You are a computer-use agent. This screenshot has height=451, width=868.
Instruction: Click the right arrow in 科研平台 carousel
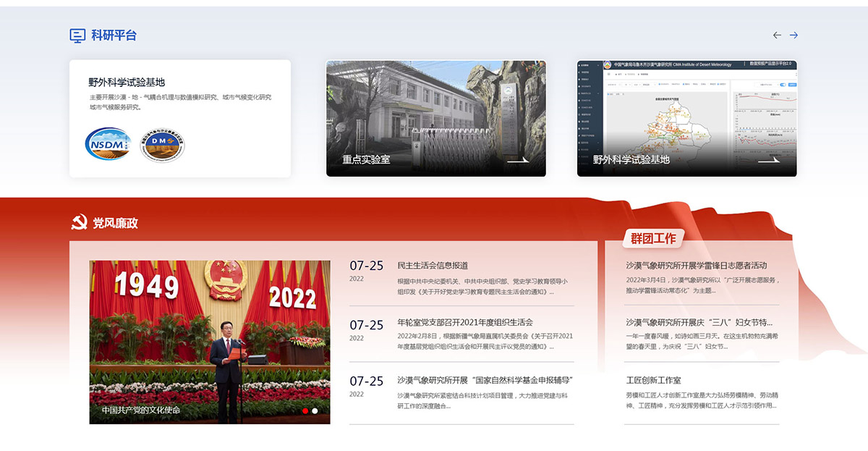(793, 35)
